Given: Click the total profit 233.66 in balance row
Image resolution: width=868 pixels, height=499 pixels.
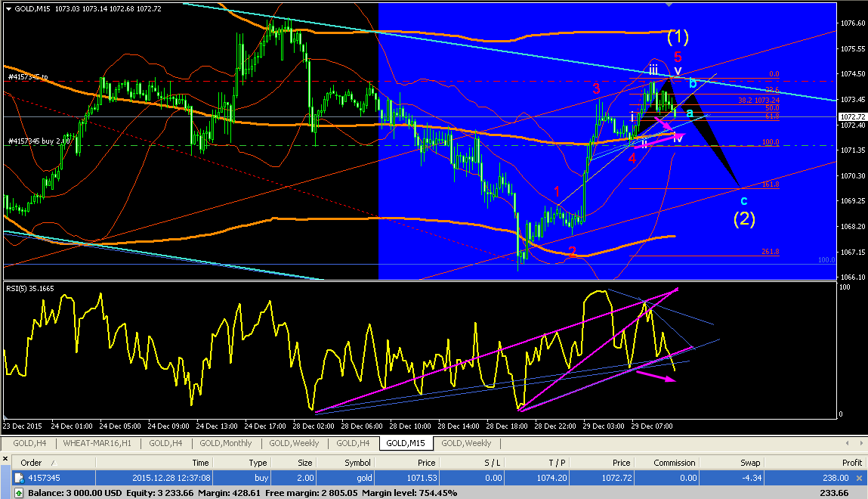Looking at the screenshot, I should coord(834,493).
